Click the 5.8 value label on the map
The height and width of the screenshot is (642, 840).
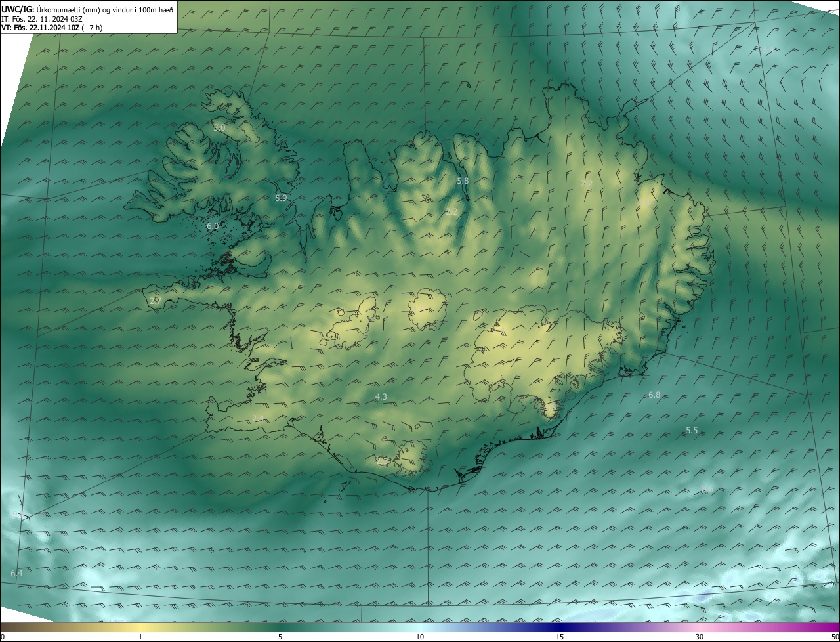tap(463, 181)
